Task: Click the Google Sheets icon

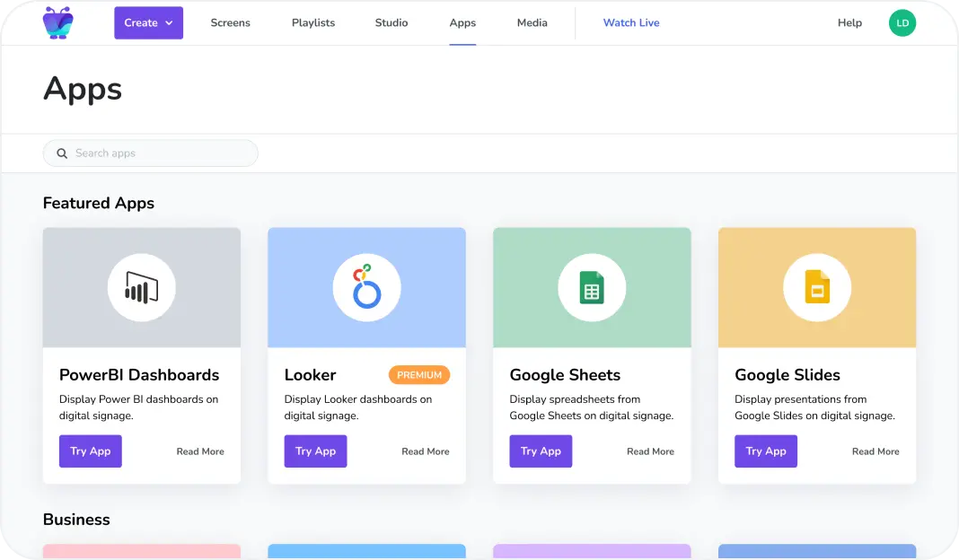Action: pyautogui.click(x=592, y=287)
